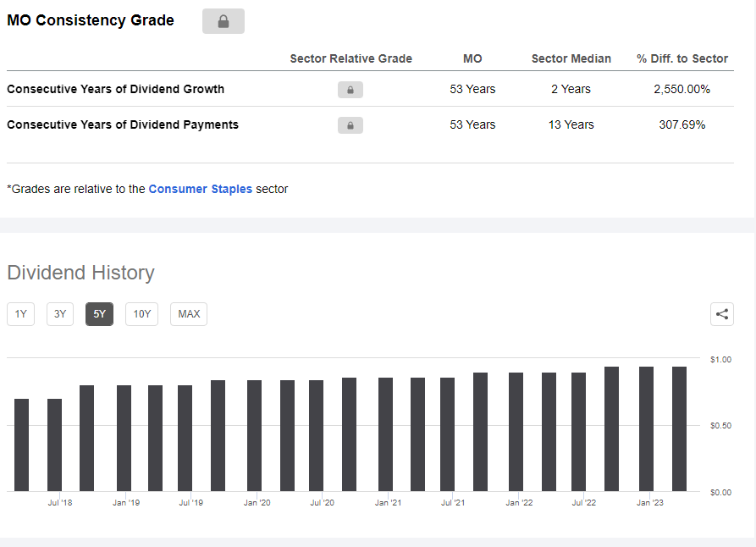
Task: Click the Jan '20 axis label
Action: [x=257, y=503]
